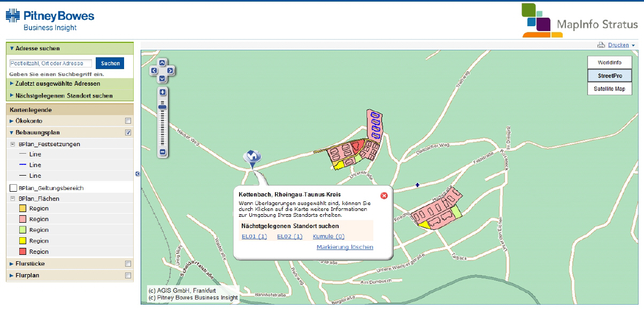Screen dimensions: 644x310
Task: Click the pan down arrow on map
Action: [x=162, y=78]
